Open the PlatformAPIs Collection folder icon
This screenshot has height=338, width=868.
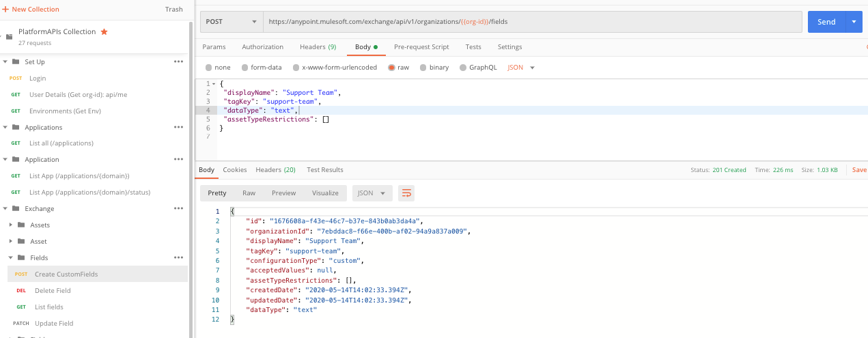9,37
